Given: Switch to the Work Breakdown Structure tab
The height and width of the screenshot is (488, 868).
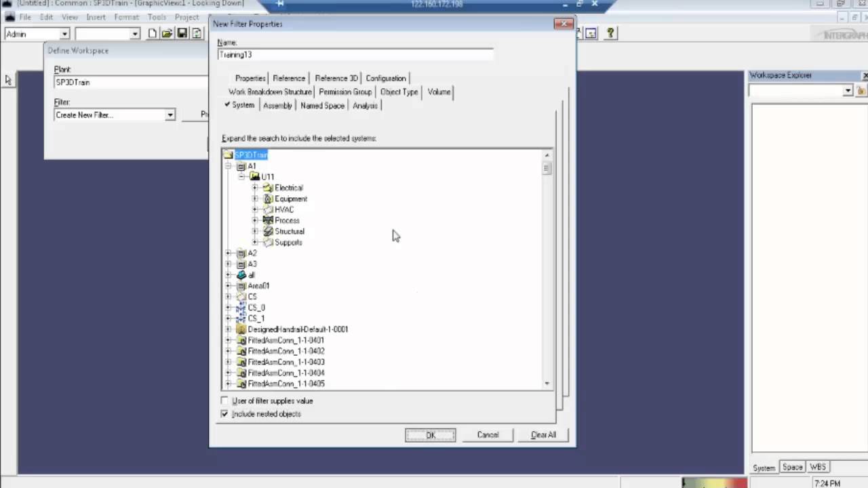Looking at the screenshot, I should click(x=270, y=92).
